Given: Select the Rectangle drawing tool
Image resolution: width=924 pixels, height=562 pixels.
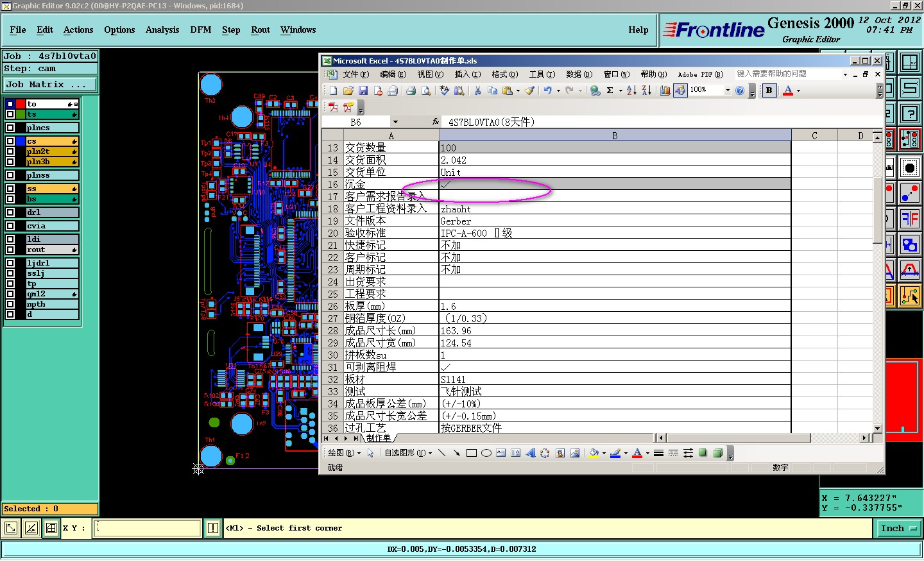Looking at the screenshot, I should click(472, 453).
